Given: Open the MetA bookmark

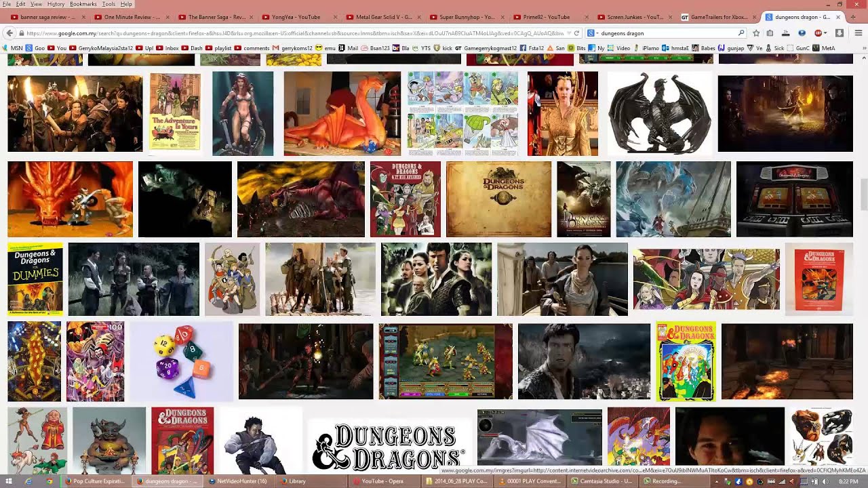Looking at the screenshot, I should [824, 48].
